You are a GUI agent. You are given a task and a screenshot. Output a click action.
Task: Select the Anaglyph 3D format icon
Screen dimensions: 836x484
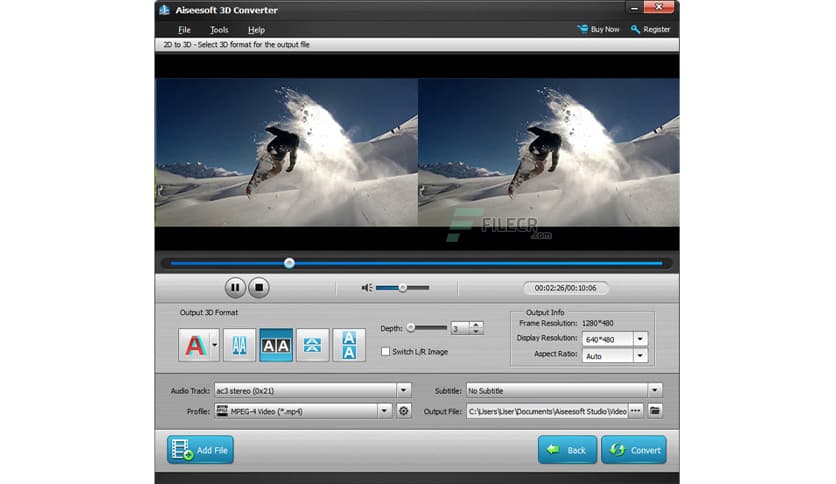[x=195, y=345]
